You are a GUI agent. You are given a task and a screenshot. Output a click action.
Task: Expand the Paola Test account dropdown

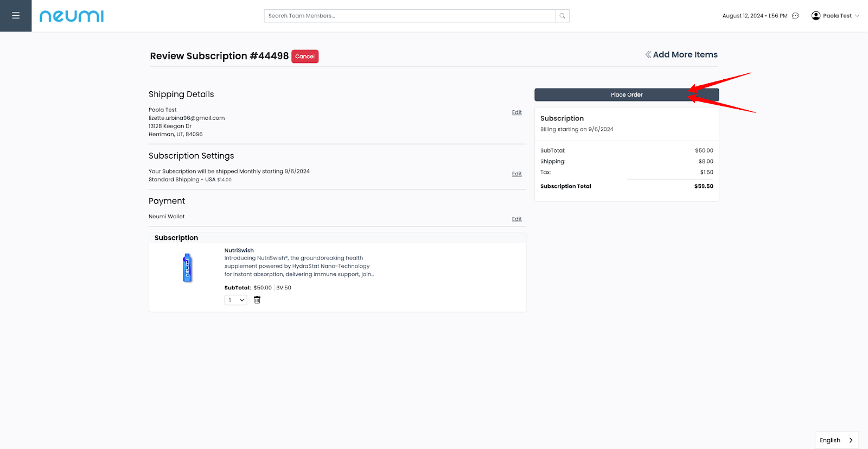[857, 16]
